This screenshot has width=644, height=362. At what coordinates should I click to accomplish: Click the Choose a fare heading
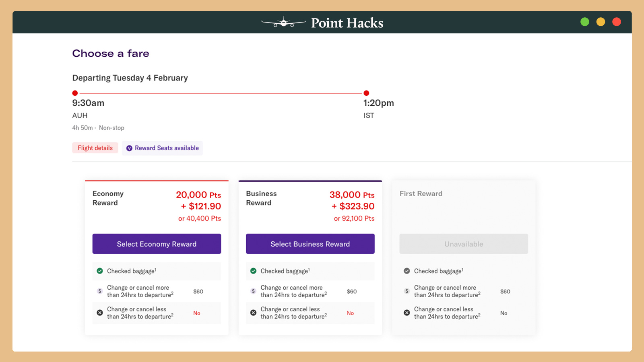pyautogui.click(x=111, y=53)
